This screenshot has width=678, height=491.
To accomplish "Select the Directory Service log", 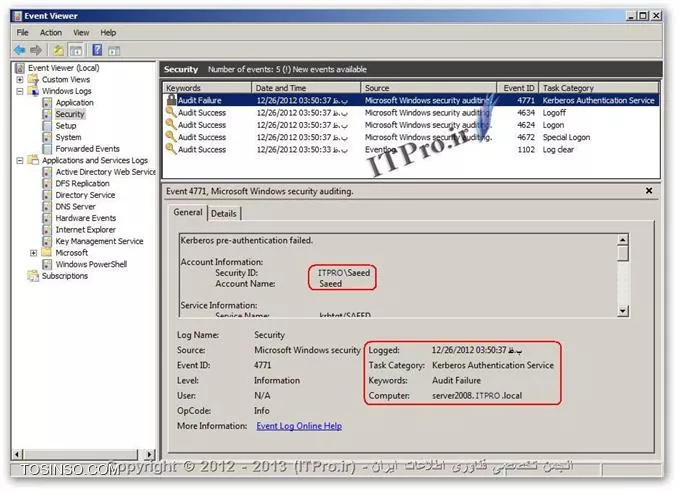I will coord(85,195).
